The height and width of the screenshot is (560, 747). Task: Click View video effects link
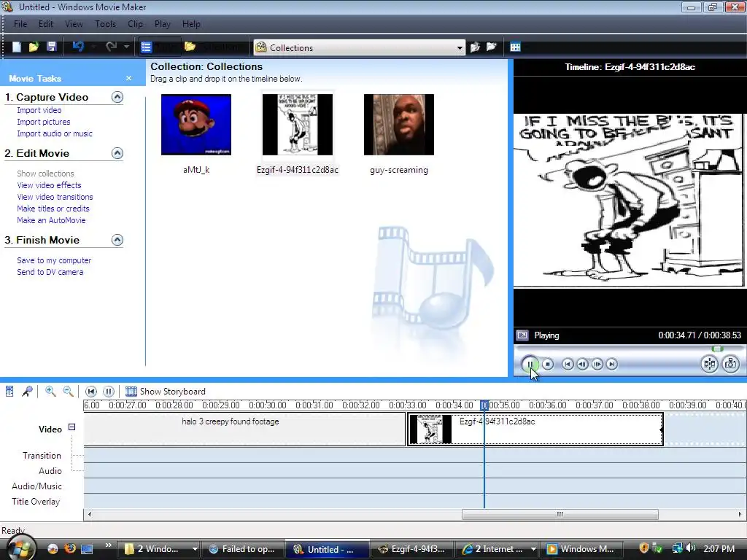click(49, 185)
